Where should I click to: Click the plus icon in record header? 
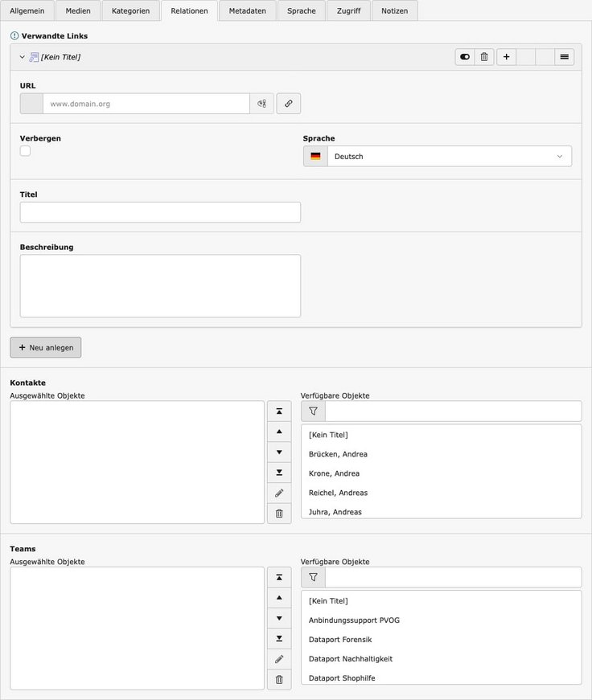(x=506, y=57)
